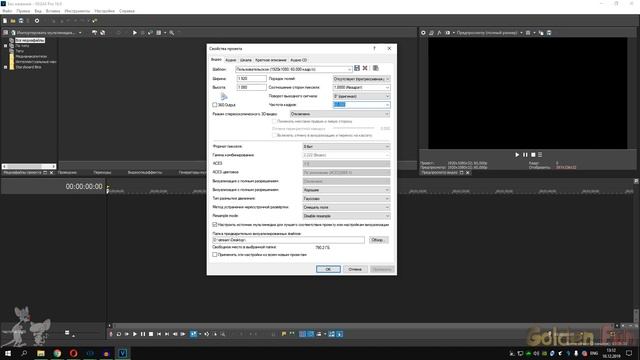
Task: Open Google Chrome from the taskbar
Action: coord(57,353)
